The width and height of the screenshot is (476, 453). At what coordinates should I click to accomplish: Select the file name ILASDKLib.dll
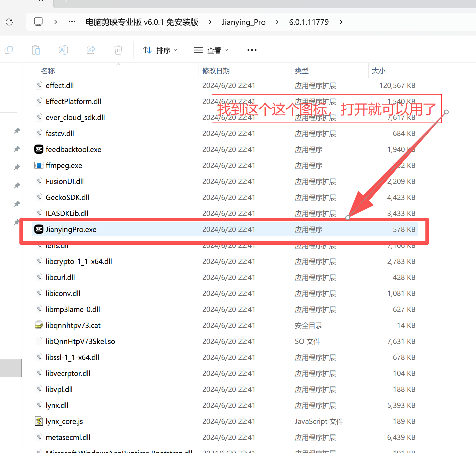pyautogui.click(x=67, y=213)
